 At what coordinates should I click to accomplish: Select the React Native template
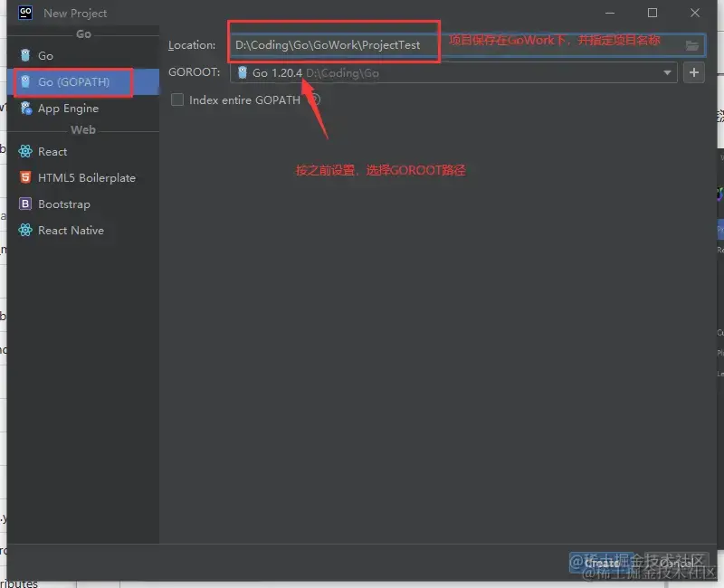coord(83,231)
